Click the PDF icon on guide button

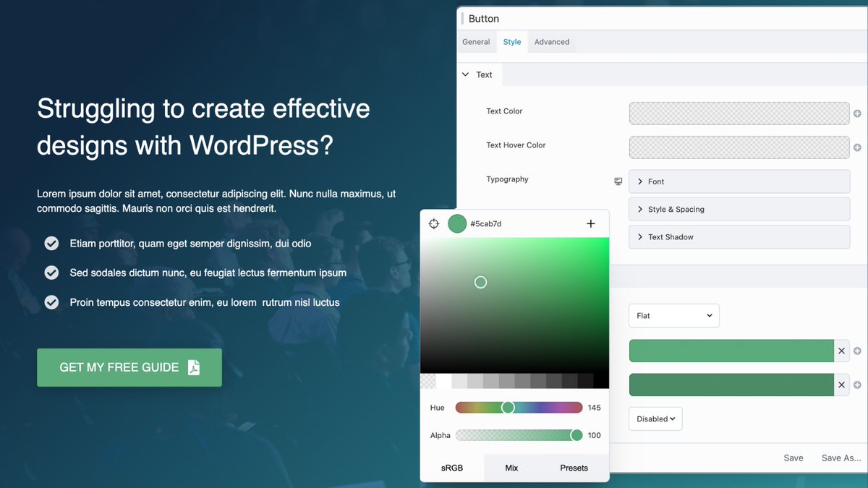[x=194, y=367]
